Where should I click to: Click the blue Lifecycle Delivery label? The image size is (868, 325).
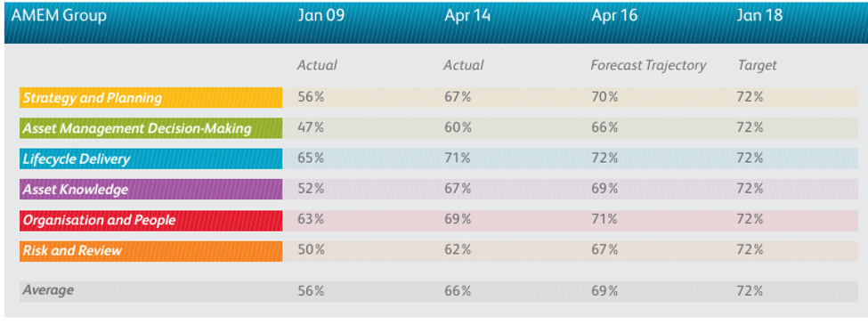150,158
